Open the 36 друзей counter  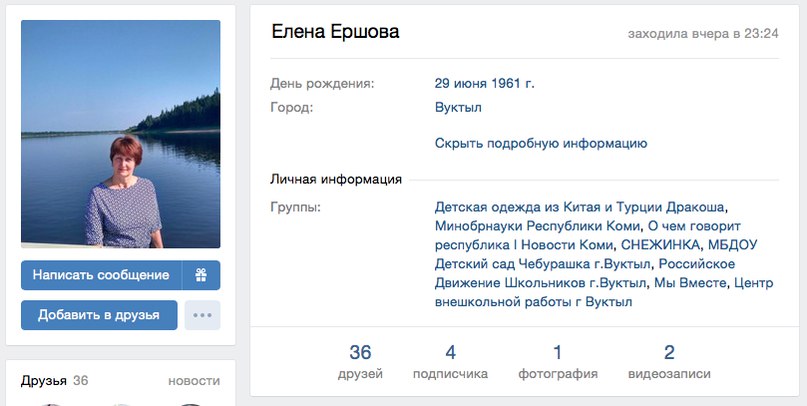[x=360, y=362]
